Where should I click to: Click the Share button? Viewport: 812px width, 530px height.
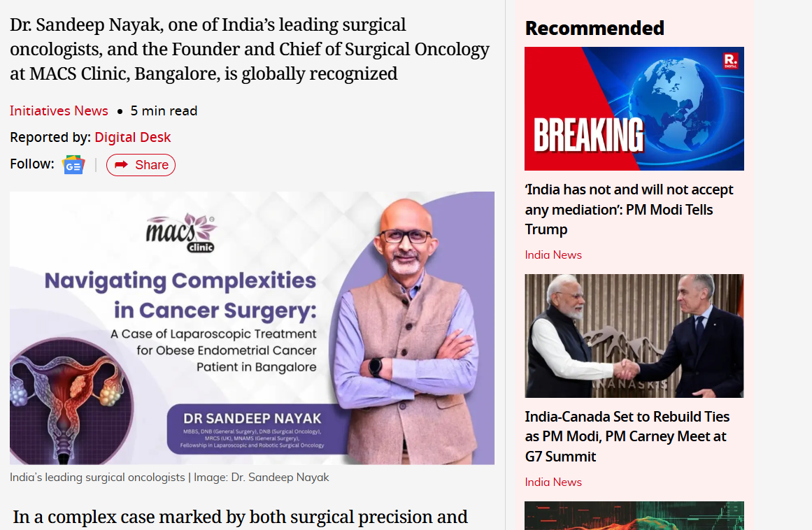(141, 165)
